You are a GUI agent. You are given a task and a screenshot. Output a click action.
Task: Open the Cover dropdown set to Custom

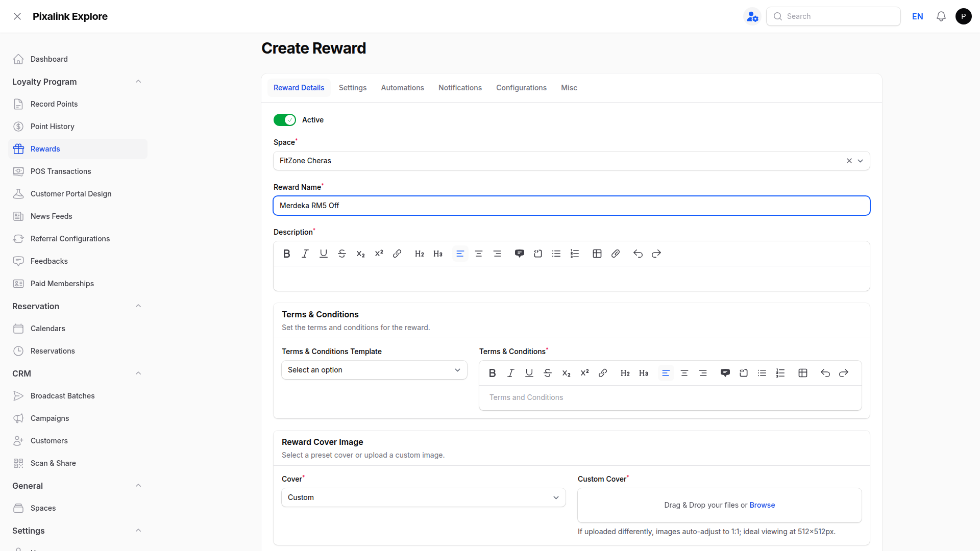tap(424, 497)
